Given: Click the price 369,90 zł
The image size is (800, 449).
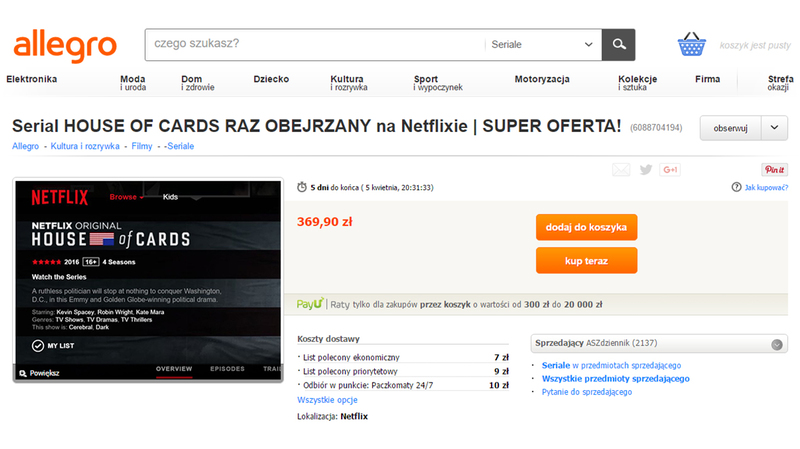Looking at the screenshot, I should click(x=324, y=222).
